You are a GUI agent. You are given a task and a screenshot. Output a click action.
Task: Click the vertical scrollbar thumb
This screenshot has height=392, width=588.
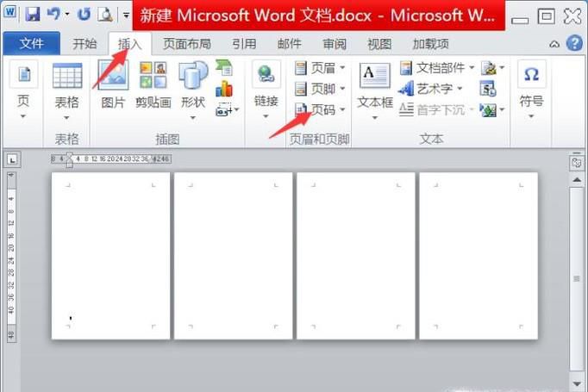click(x=576, y=278)
